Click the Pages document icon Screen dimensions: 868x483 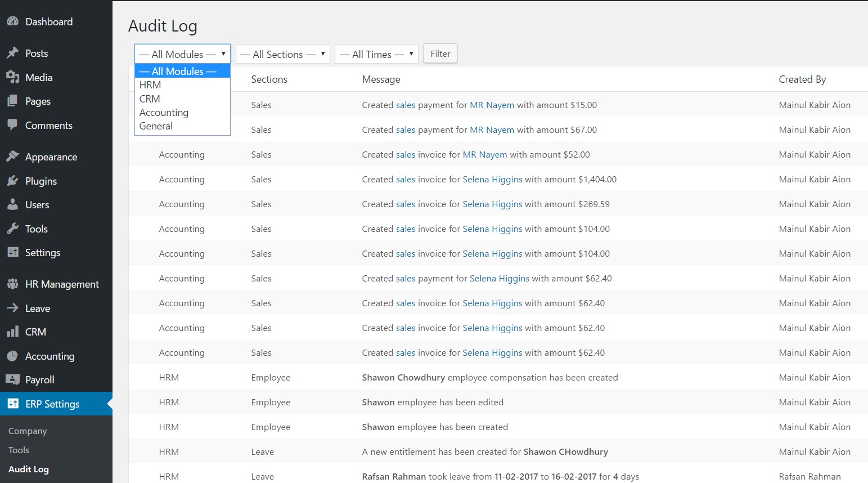coord(12,101)
